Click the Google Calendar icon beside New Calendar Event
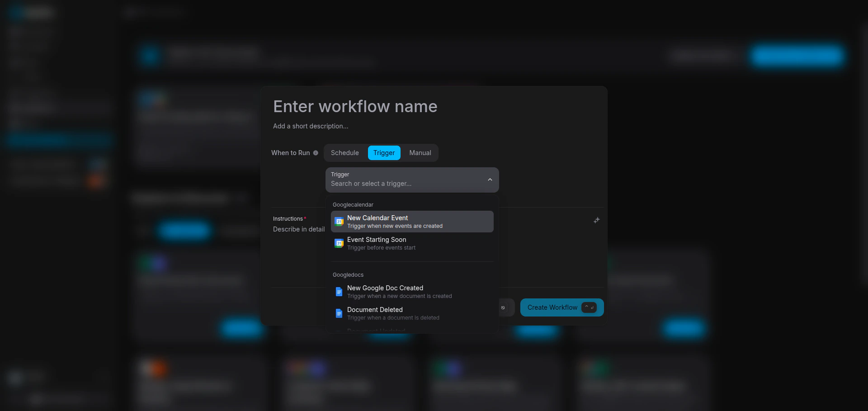 coord(339,221)
